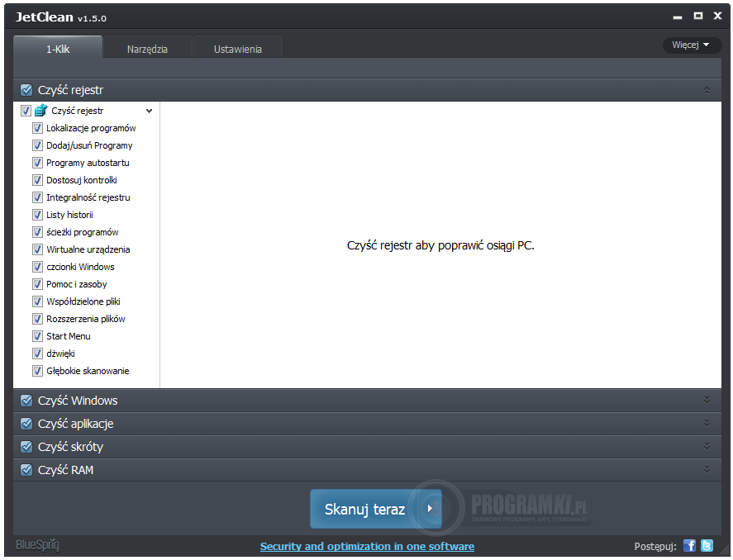This screenshot has width=733, height=560.
Task: Uncheck the Czyść rejestr tree root checkbox
Action: coord(26,111)
